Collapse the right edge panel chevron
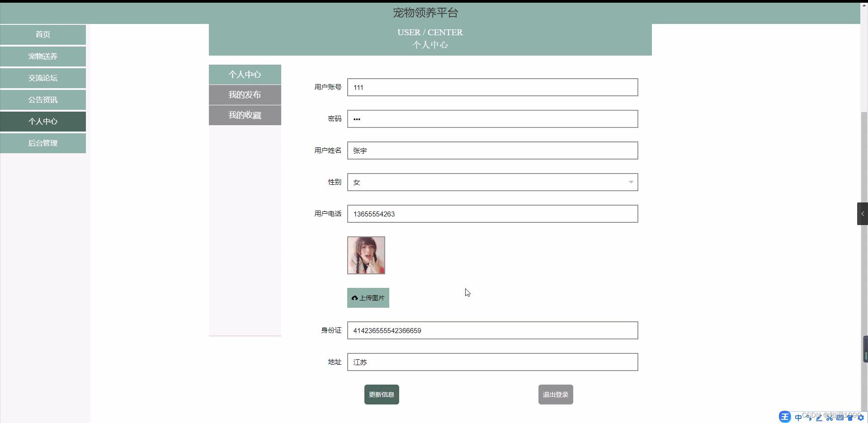Viewport: 868px width, 423px height. point(863,213)
